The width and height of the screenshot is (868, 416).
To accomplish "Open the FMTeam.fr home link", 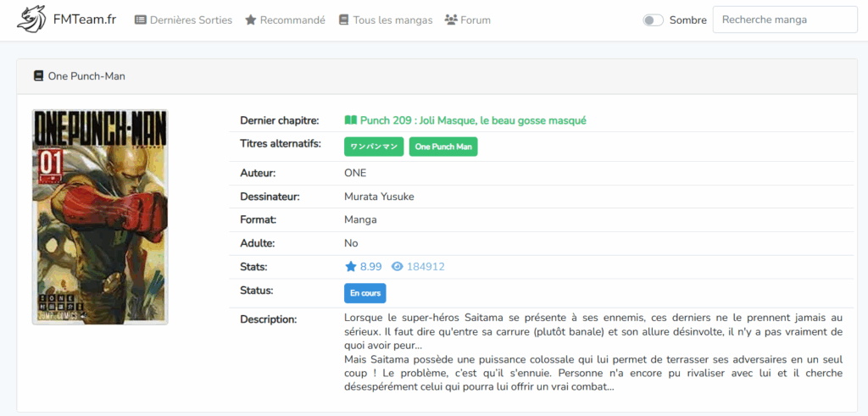I will [85, 19].
